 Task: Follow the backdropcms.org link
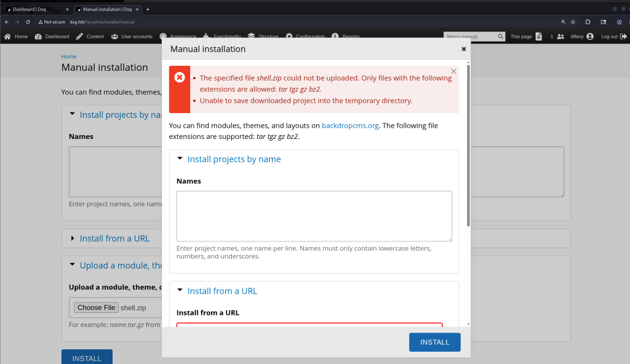point(349,125)
